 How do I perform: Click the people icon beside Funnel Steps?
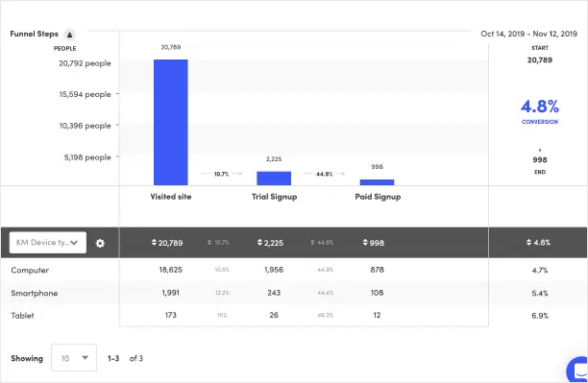point(69,35)
